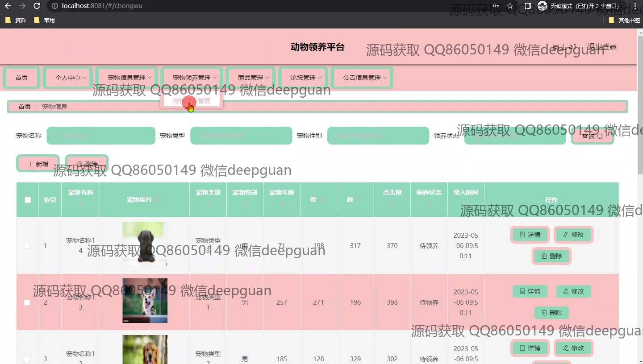Viewport: 643px width, 364px height.
Task: Open the corgi photo in row 2
Action: pos(145,301)
